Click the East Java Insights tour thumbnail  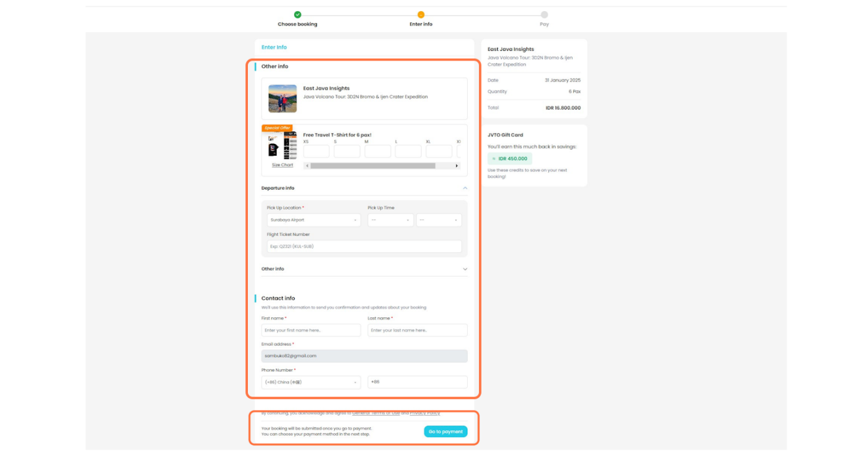coord(282,98)
